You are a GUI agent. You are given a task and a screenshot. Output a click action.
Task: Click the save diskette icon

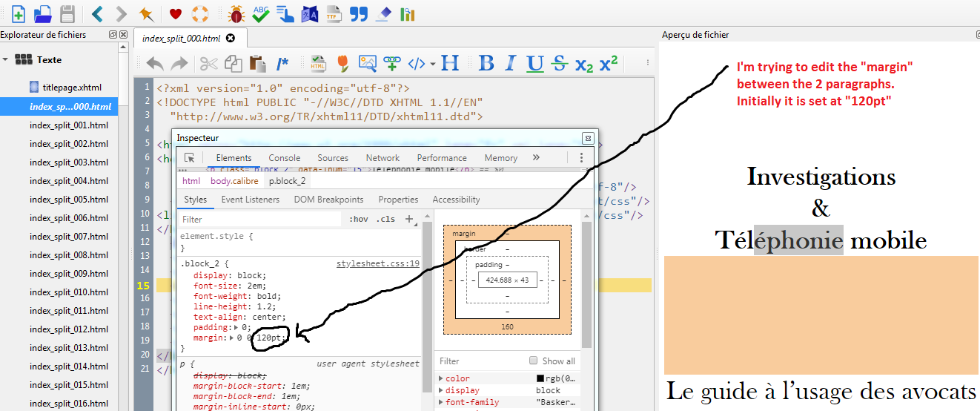(x=67, y=13)
